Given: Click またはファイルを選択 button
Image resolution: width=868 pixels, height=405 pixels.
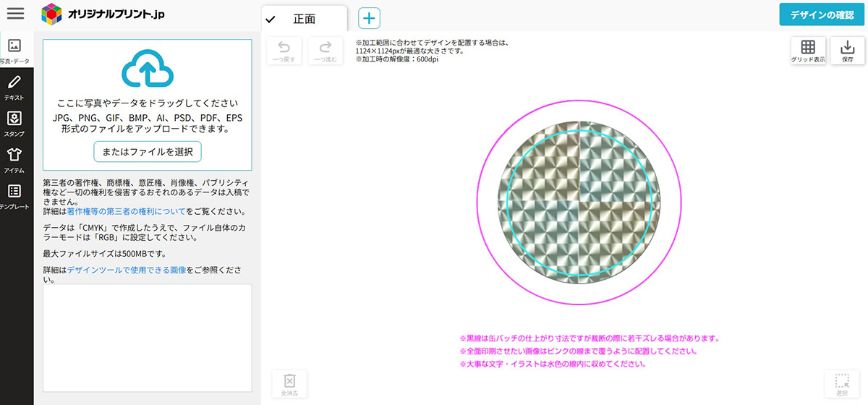Looking at the screenshot, I should (x=148, y=152).
